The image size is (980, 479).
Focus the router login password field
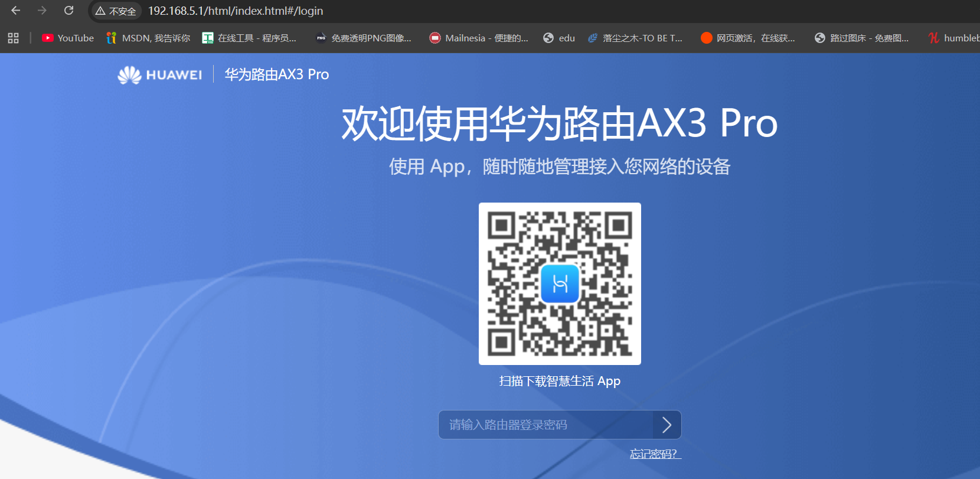545,425
